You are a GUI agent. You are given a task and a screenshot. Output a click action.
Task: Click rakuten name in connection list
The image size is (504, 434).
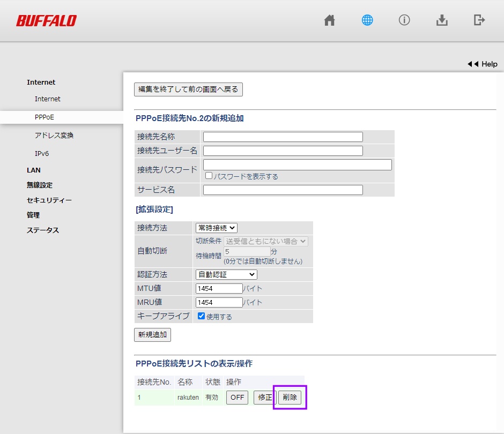tap(188, 398)
